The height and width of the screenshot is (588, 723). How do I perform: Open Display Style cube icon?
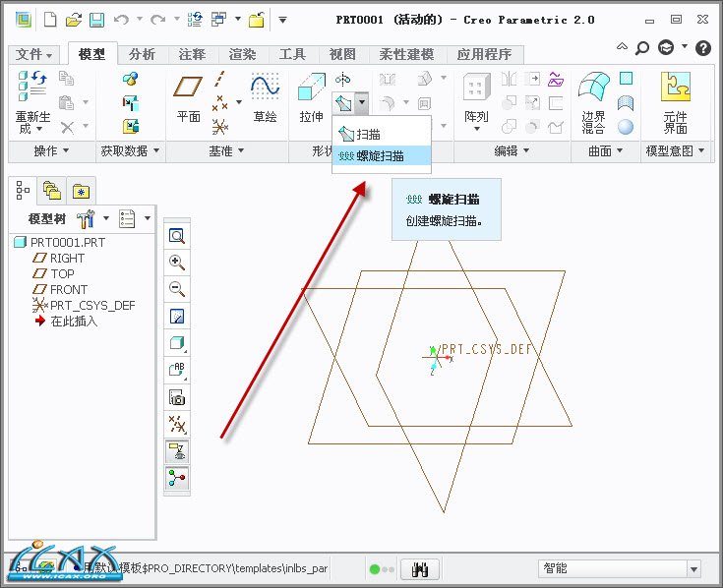pyautogui.click(x=177, y=343)
